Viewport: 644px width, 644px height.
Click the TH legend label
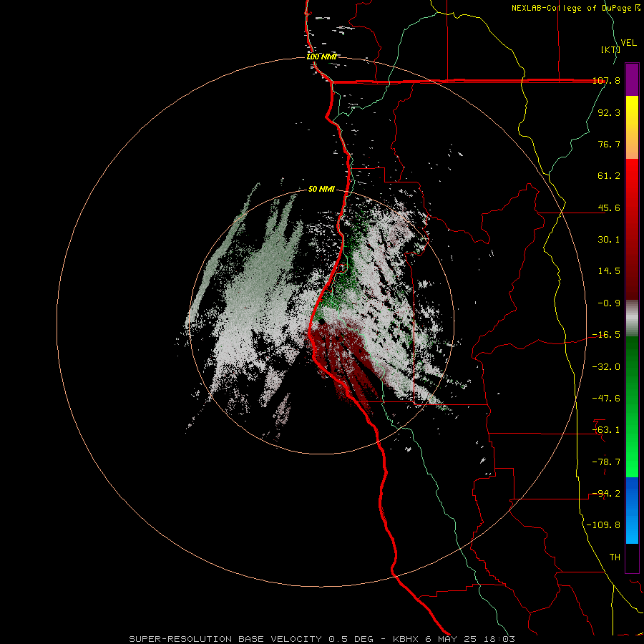(x=615, y=557)
